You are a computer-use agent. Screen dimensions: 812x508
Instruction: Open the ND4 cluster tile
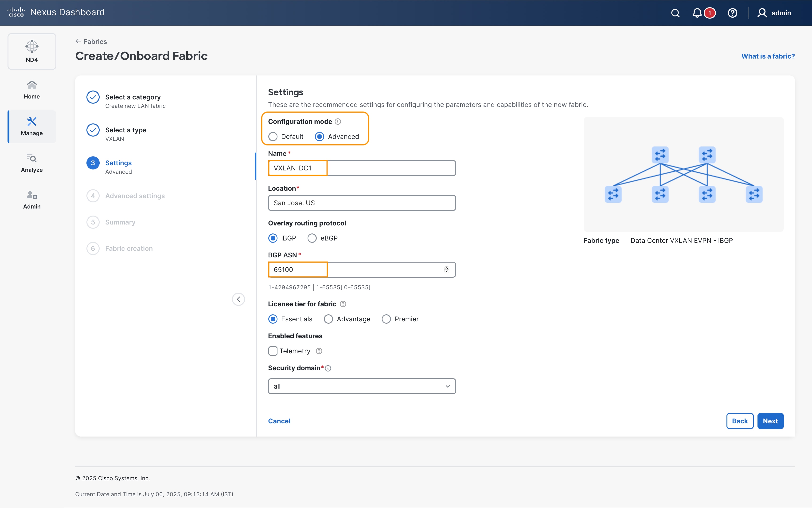pos(32,51)
